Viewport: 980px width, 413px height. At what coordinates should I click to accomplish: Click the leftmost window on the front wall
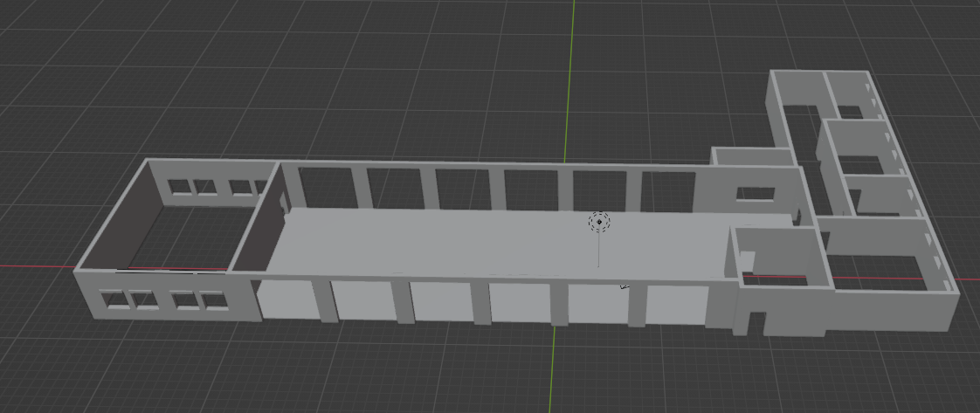pyautogui.click(x=114, y=301)
